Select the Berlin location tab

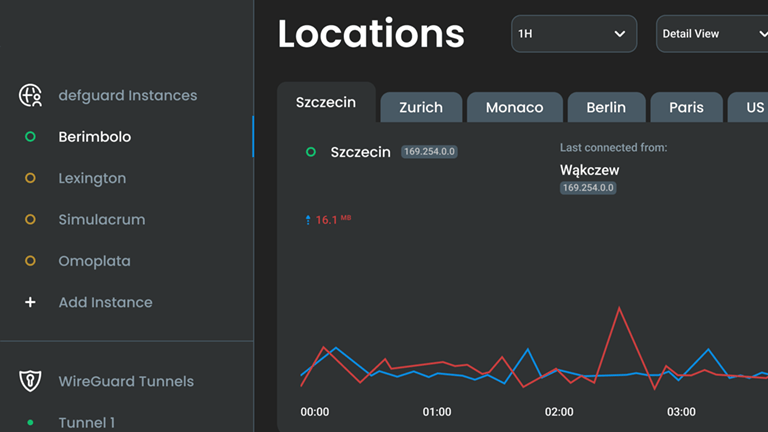(x=606, y=107)
